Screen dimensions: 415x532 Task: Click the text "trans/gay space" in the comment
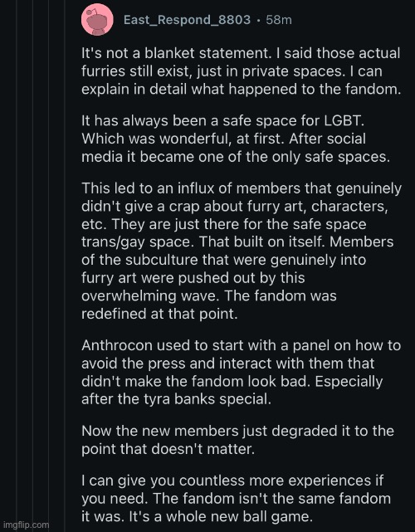tap(138, 242)
